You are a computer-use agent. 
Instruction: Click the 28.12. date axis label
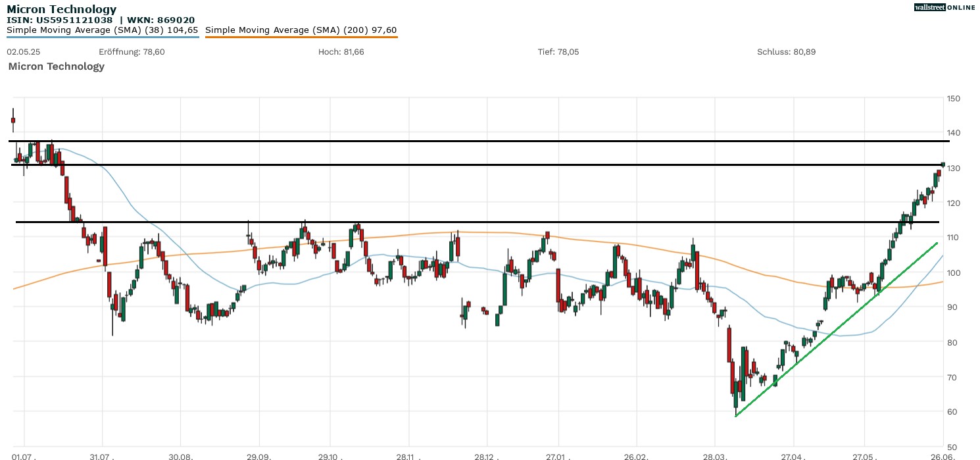pyautogui.click(x=486, y=455)
